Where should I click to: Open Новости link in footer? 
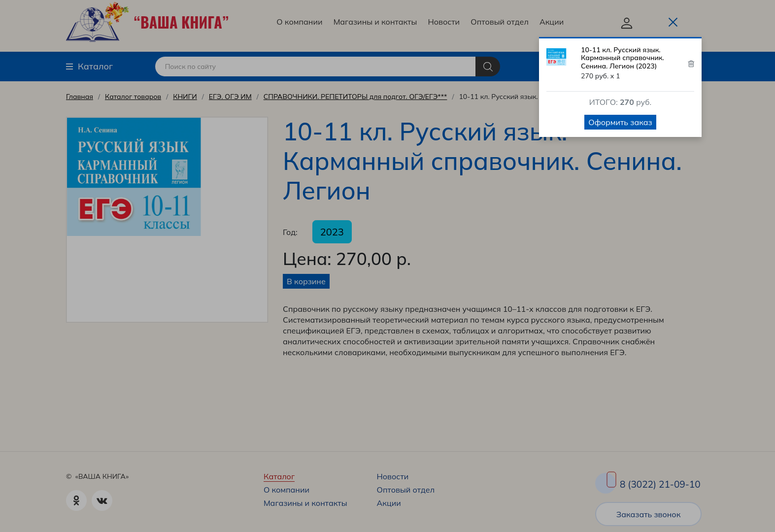coord(392,476)
